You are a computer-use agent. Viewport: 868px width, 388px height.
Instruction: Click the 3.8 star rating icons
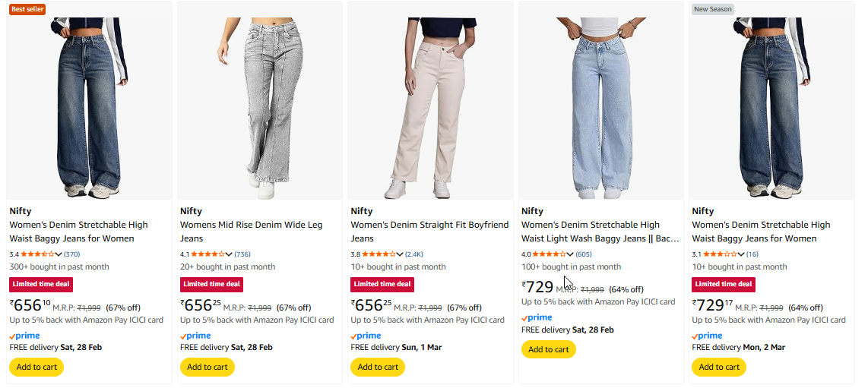tap(379, 254)
